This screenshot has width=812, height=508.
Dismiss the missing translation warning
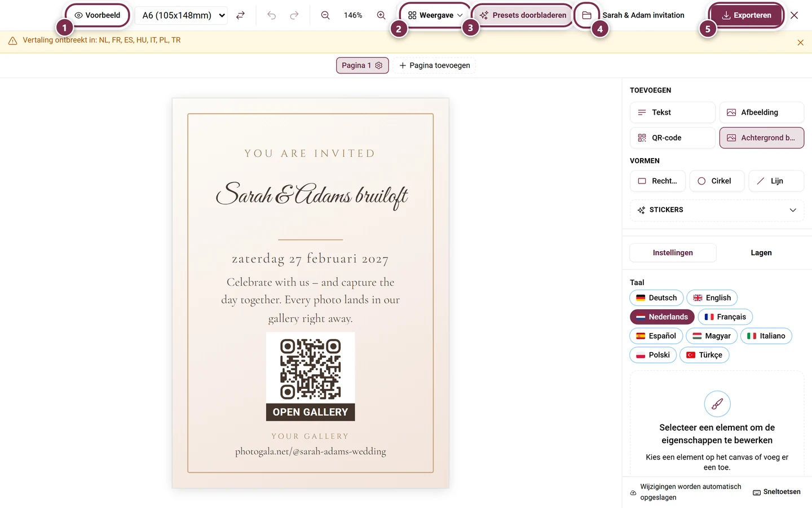pos(800,42)
